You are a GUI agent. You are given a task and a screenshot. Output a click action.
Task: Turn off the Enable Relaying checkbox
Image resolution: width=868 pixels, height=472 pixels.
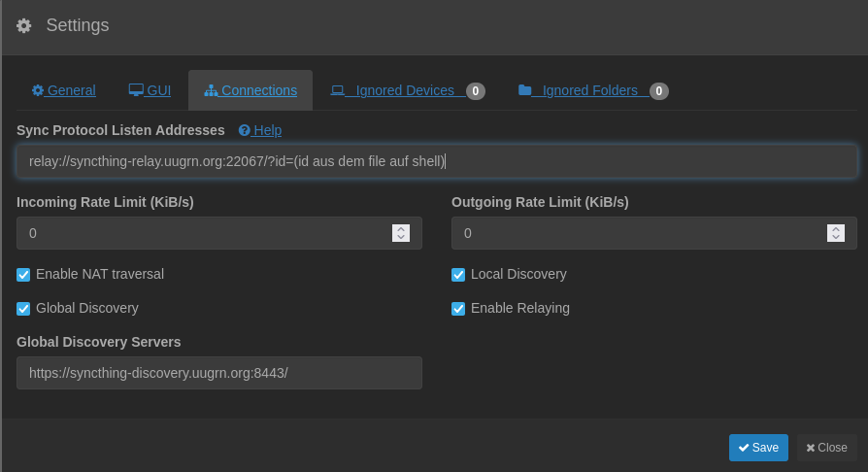(x=458, y=309)
